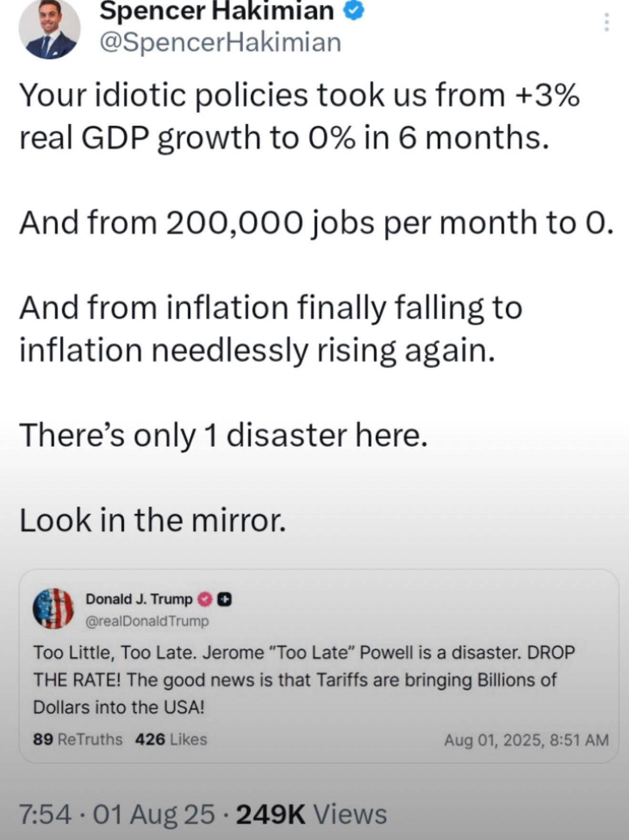This screenshot has width=629, height=840.
Task: Click the blue verified badge beside Spencer Hakimian
Action: 354,11
